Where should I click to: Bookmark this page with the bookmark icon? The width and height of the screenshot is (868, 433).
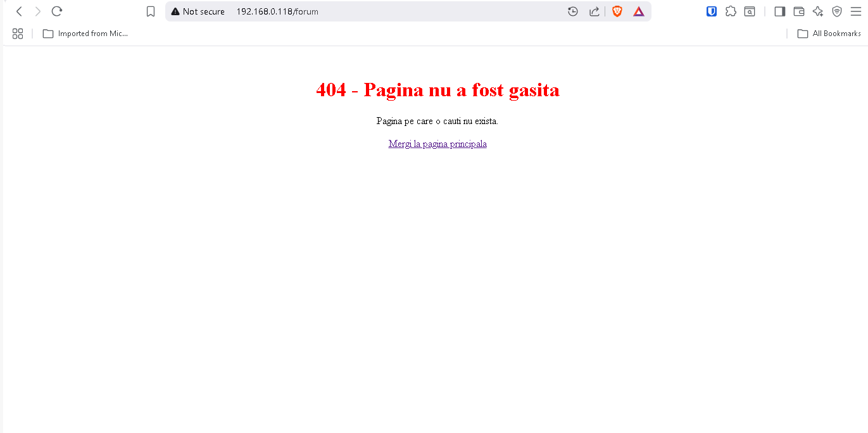(x=151, y=11)
